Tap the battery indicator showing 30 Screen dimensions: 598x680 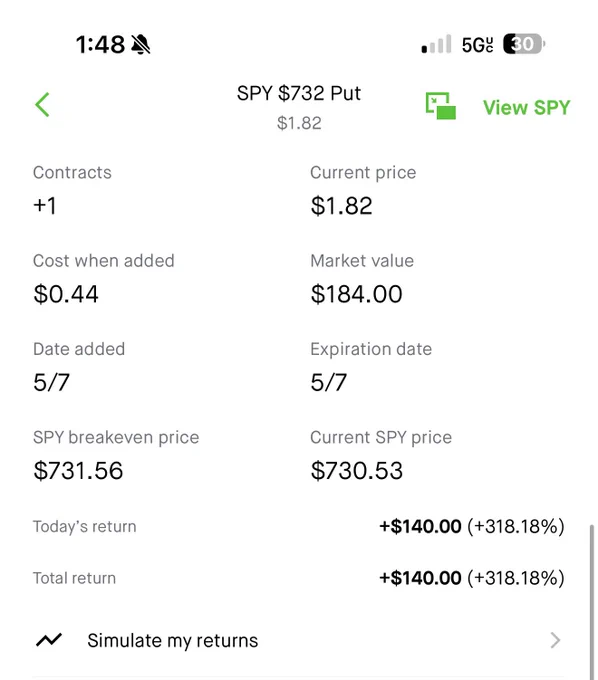coord(523,44)
